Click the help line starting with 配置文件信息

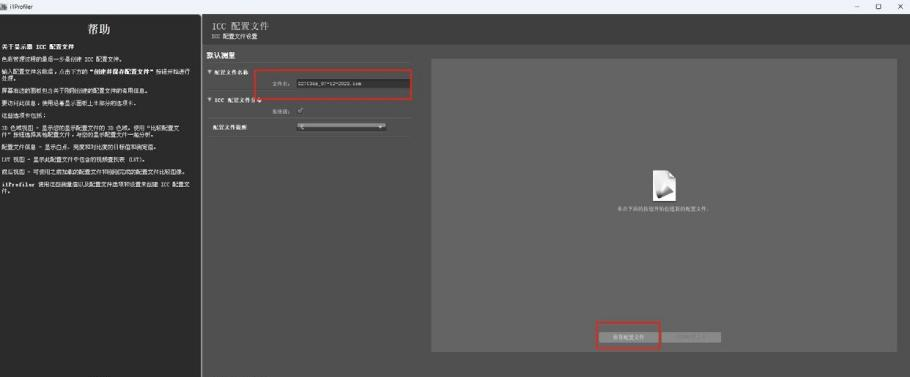point(78,147)
